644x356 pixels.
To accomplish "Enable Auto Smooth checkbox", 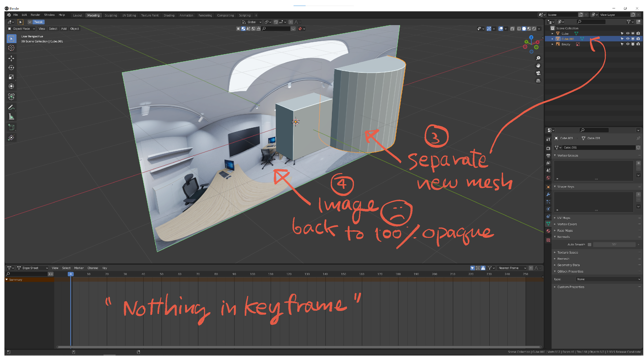I will pyautogui.click(x=590, y=245).
